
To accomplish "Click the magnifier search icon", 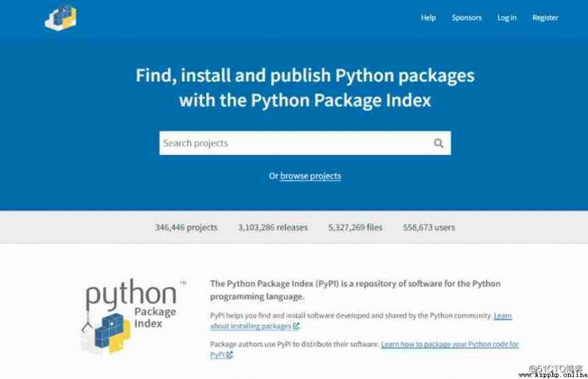I will click(x=438, y=143).
